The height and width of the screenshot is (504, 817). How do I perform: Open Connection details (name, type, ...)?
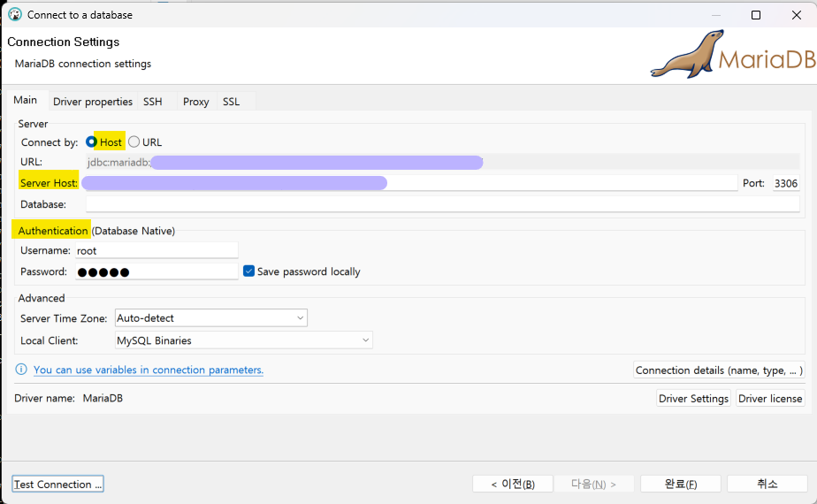pyautogui.click(x=719, y=370)
